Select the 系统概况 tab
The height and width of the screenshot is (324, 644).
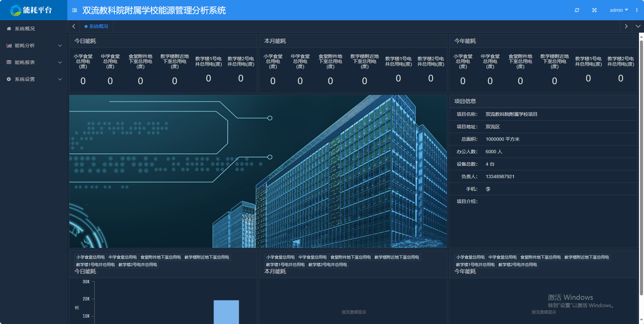point(96,26)
